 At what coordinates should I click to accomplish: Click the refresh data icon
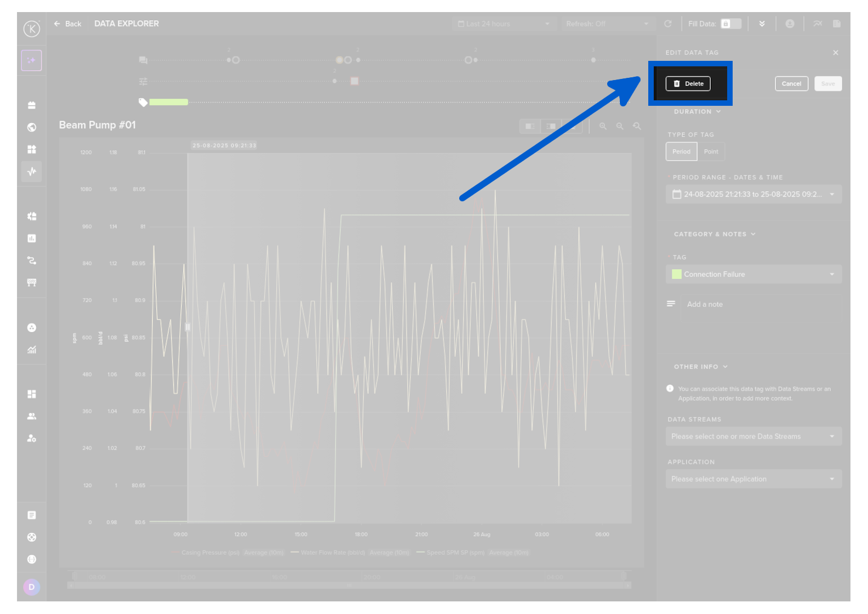click(667, 24)
